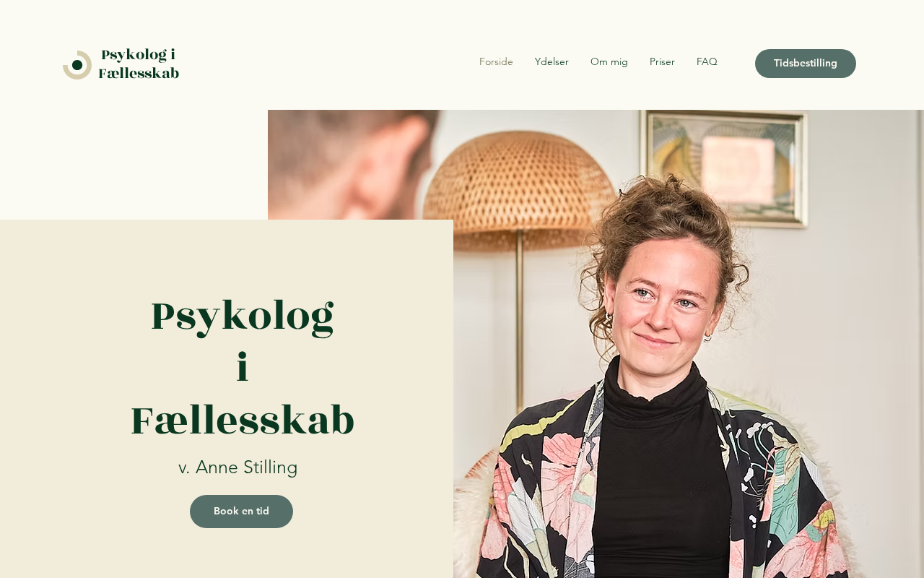Viewport: 924px width, 578px height.
Task: Go to the Forside menu item
Action: tap(496, 62)
